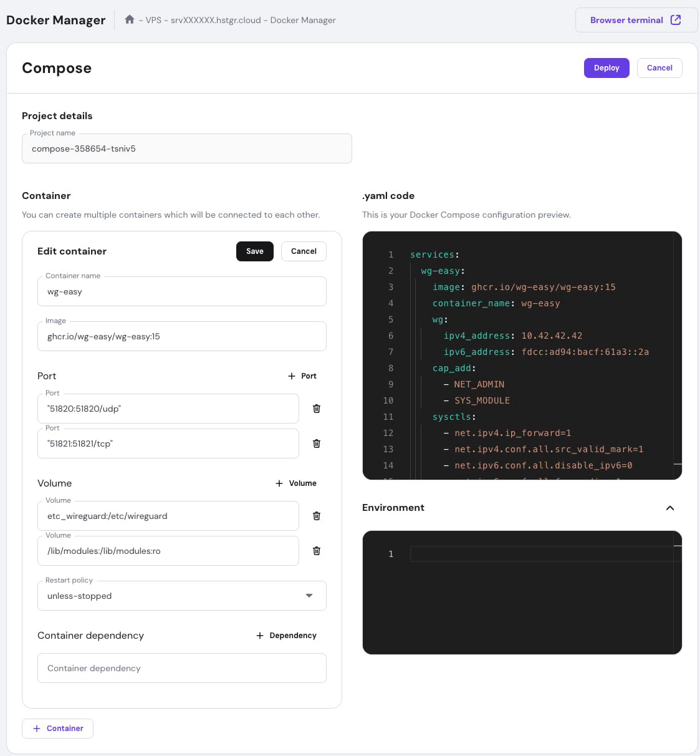
Task: Delete the 51820:51820/udp port entry
Action: (317, 409)
